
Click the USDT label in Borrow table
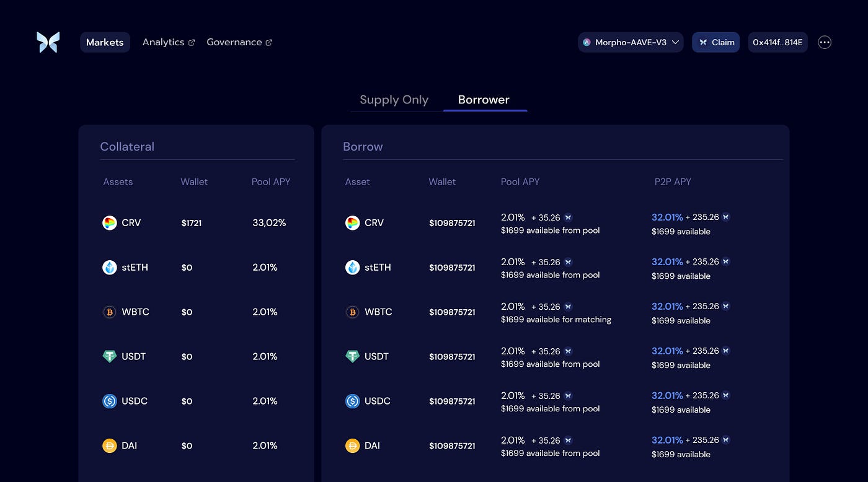[x=377, y=357]
